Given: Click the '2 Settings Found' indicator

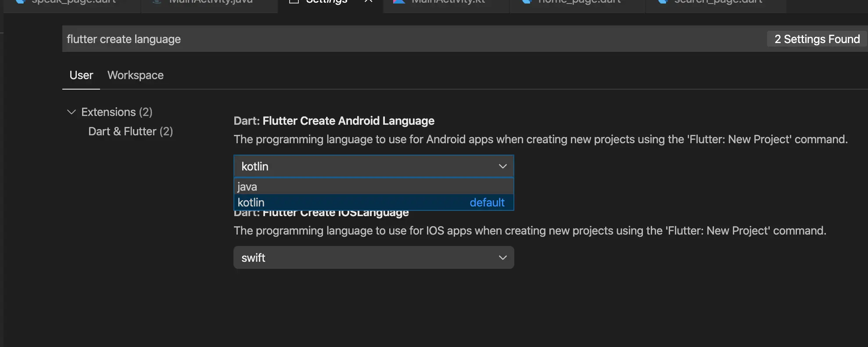Looking at the screenshot, I should point(817,39).
